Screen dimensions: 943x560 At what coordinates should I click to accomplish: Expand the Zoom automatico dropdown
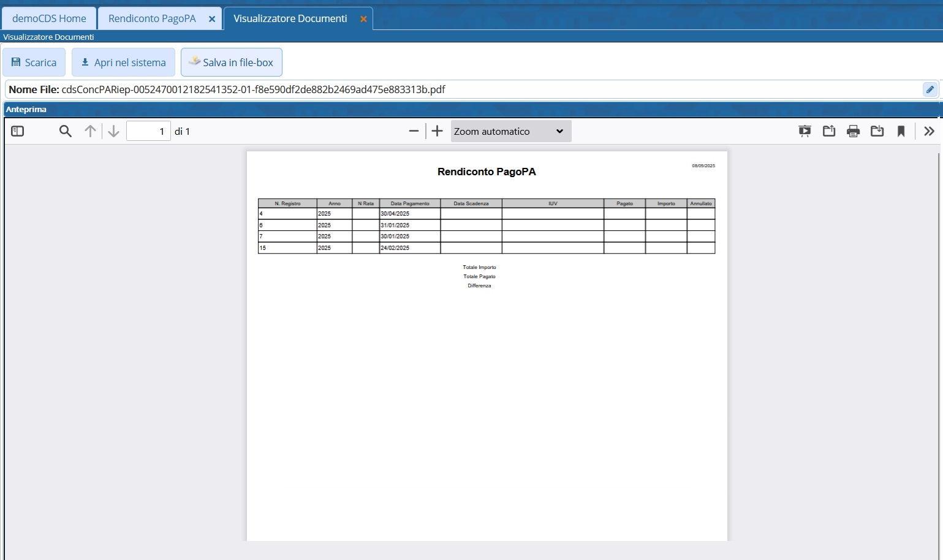[x=510, y=131]
